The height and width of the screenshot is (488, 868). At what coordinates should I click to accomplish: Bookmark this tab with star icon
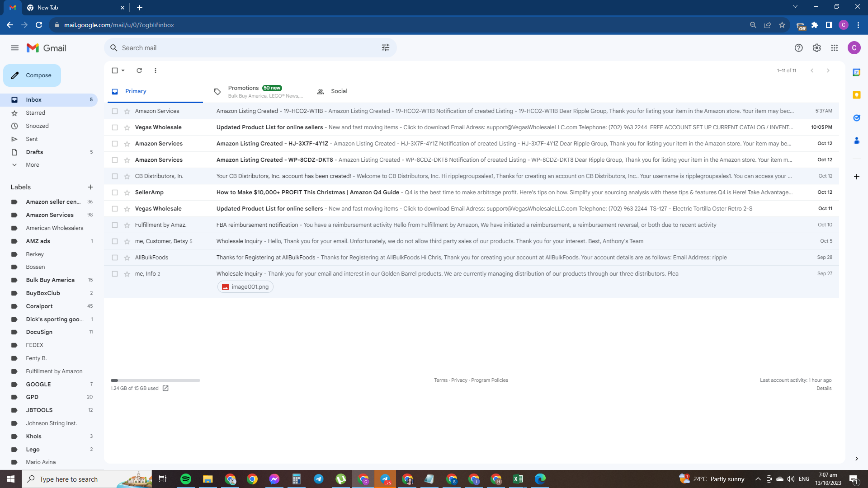(782, 25)
